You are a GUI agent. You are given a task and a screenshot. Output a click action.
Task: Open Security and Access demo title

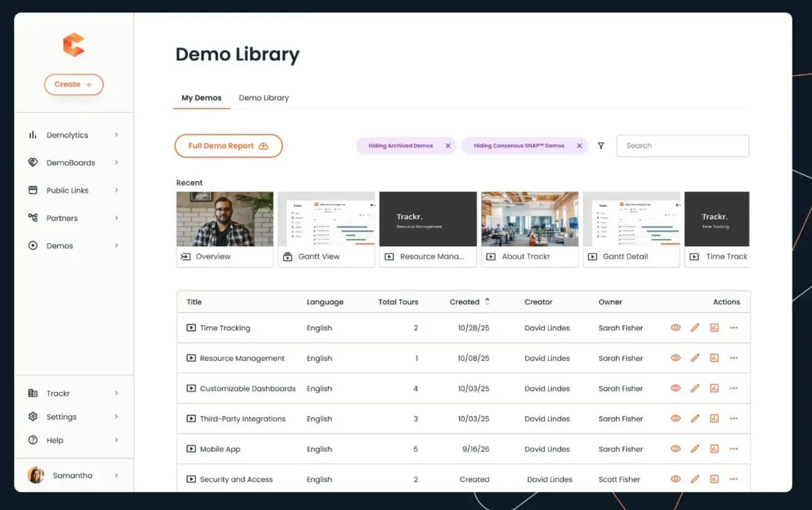pyautogui.click(x=236, y=480)
